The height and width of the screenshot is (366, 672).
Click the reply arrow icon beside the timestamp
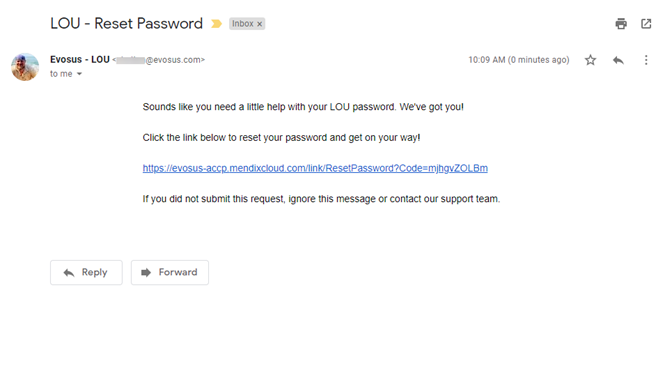(618, 60)
